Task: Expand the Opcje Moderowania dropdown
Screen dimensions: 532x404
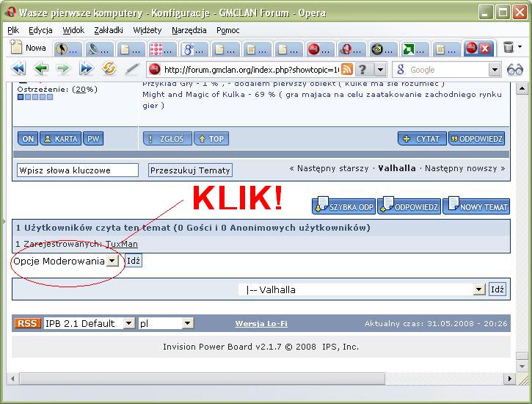Action: coord(112,261)
